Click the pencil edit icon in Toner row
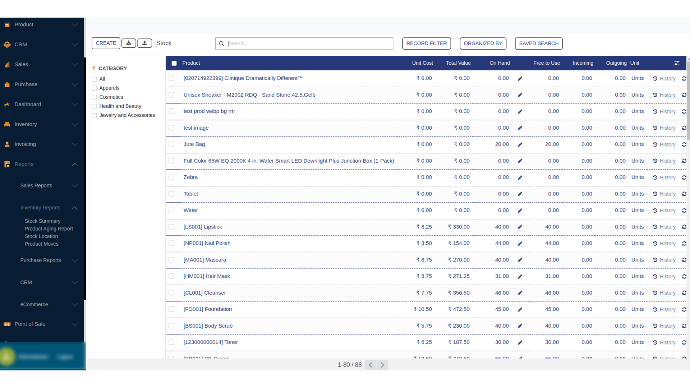The width and height of the screenshot is (690, 388). (520, 343)
